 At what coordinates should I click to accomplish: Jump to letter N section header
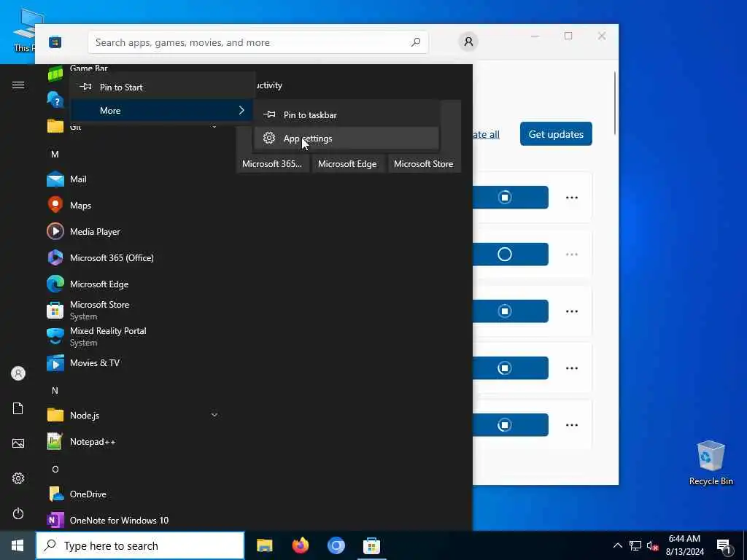pyautogui.click(x=55, y=391)
